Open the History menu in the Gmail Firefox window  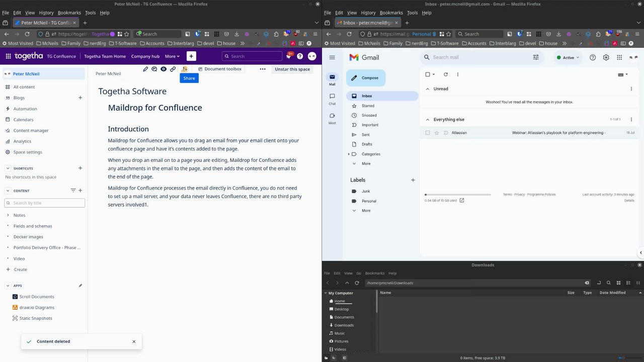(368, 13)
